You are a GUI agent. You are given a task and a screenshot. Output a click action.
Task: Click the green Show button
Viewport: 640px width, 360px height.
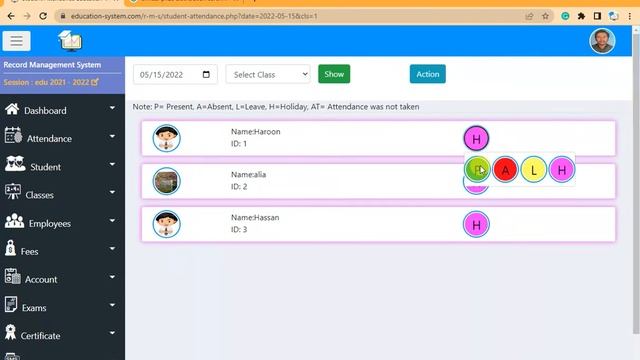pos(334,74)
